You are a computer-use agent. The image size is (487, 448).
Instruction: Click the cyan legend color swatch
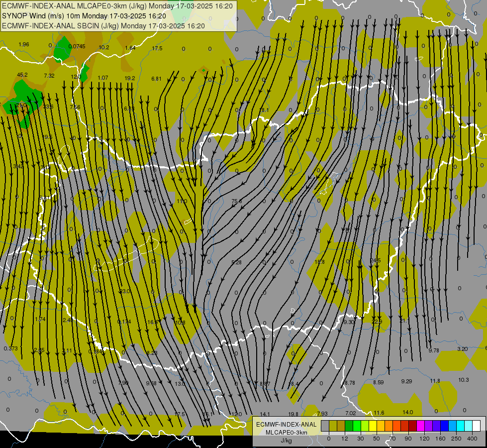point(460,426)
